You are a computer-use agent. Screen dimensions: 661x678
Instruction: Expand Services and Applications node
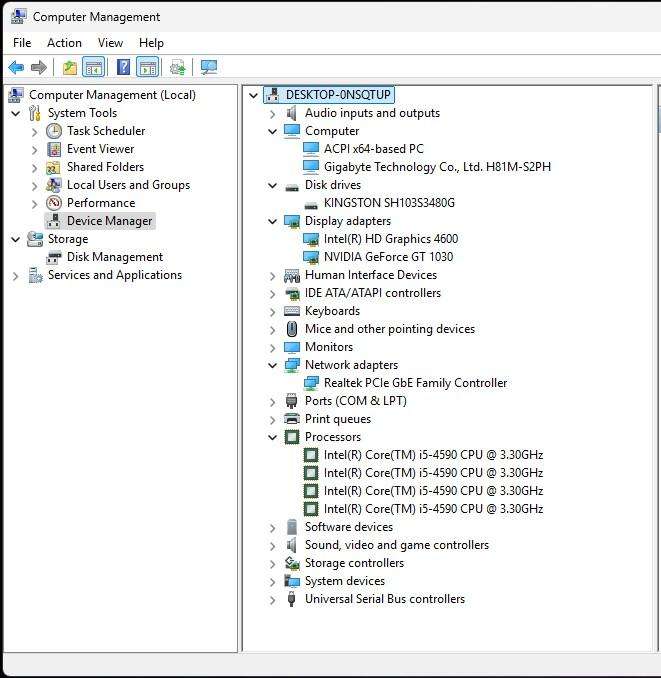[x=16, y=276]
